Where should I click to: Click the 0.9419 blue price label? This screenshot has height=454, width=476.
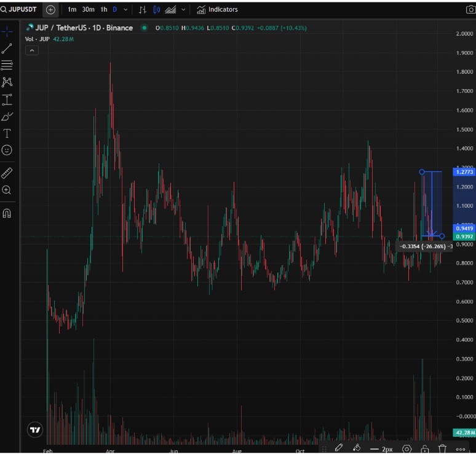[464, 229]
